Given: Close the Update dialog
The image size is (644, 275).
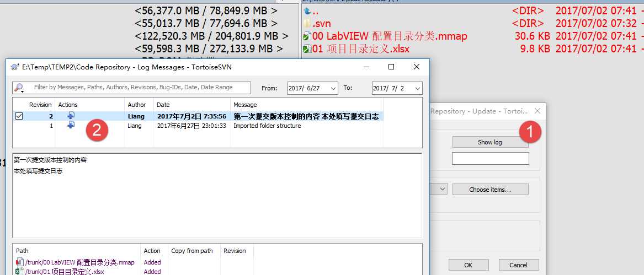Looking at the screenshot, I should [537, 111].
